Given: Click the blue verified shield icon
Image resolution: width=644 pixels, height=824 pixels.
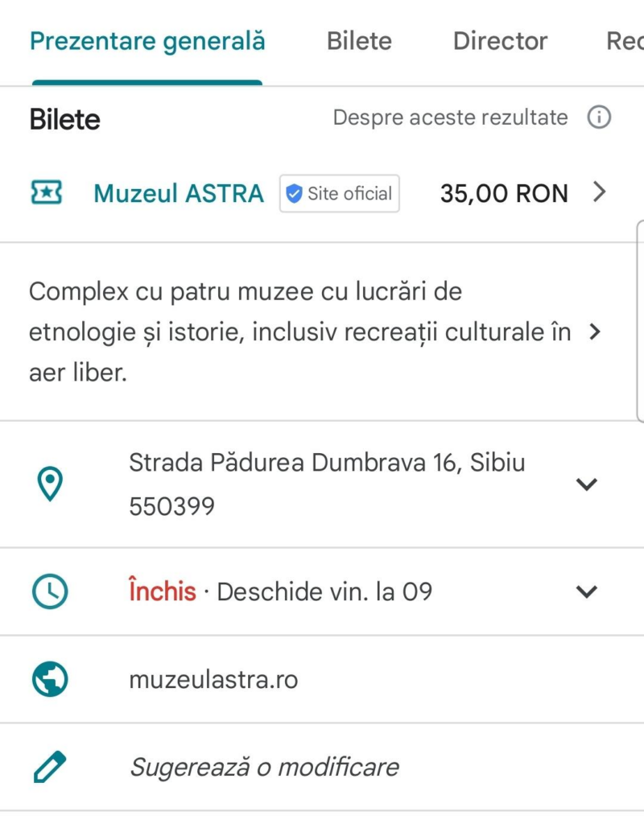Looking at the screenshot, I should (295, 194).
